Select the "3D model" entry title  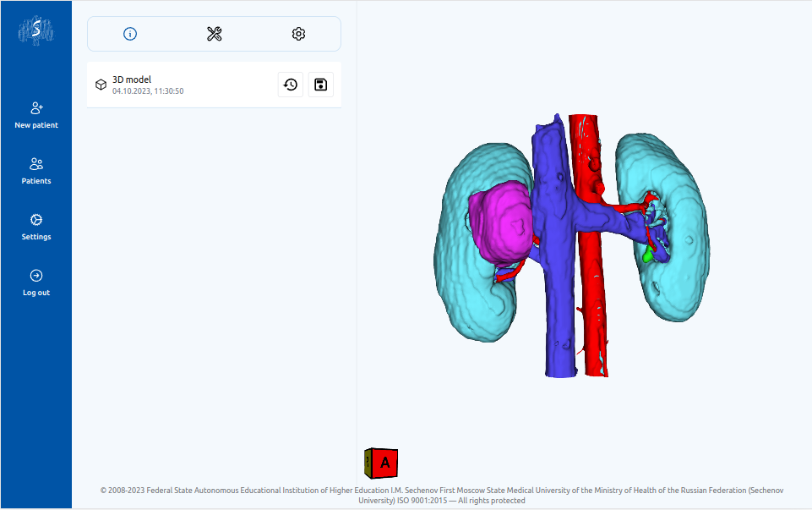tap(132, 80)
